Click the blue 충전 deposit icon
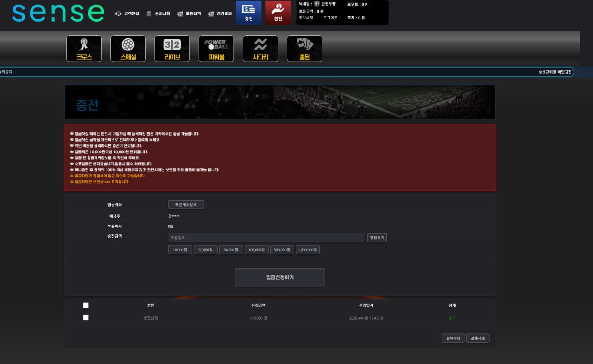This screenshot has width=593, height=364. [x=249, y=13]
